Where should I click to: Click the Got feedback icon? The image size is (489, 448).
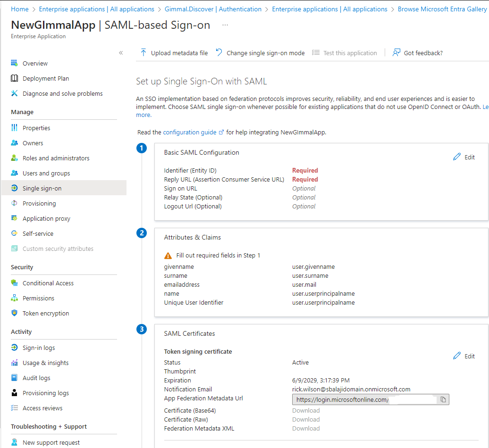tap(396, 53)
